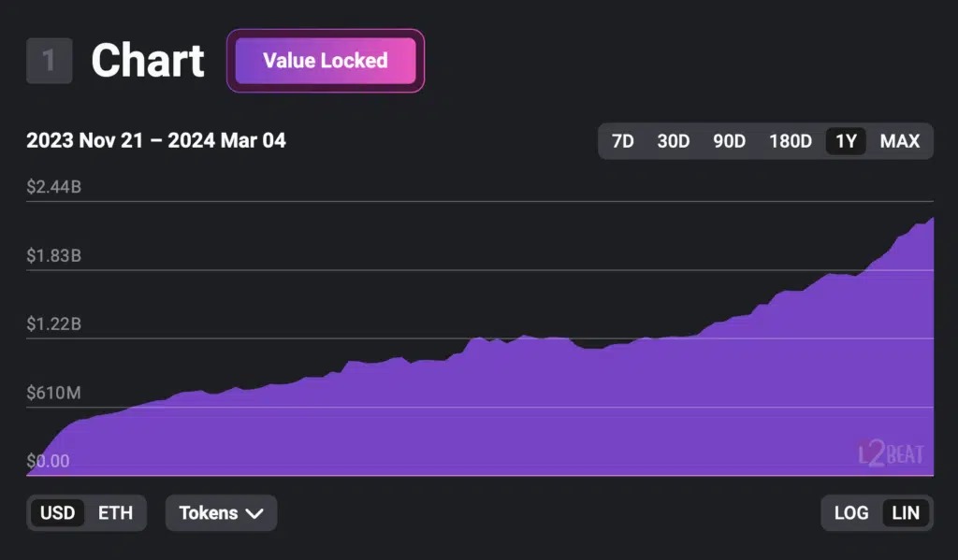Switch to the MAX time range
The height and width of the screenshot is (560, 958).
point(900,141)
